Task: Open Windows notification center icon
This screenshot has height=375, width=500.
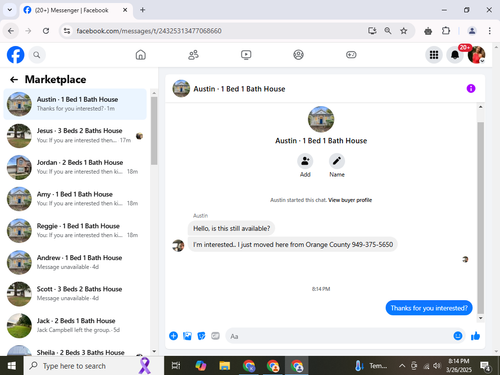Action: (x=485, y=366)
